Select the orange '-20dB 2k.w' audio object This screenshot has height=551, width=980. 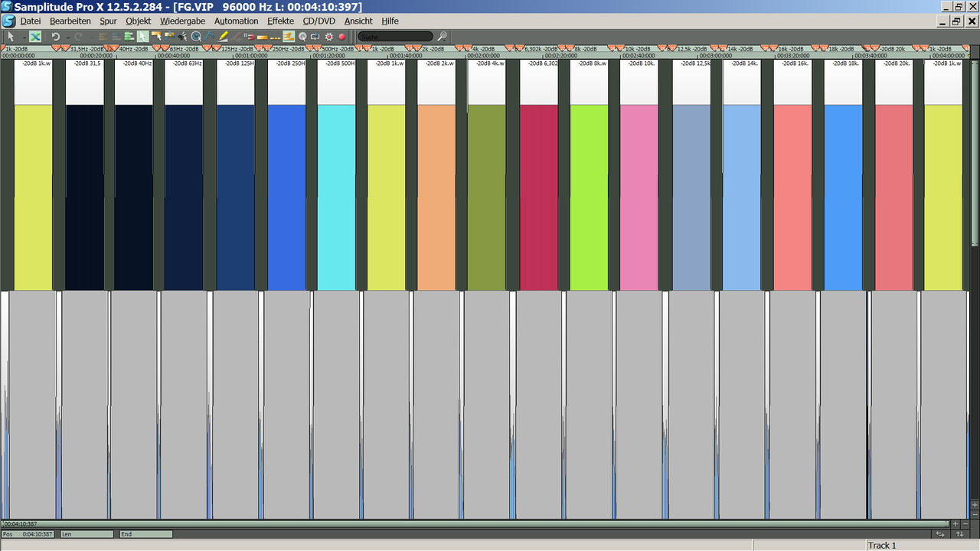point(436,174)
